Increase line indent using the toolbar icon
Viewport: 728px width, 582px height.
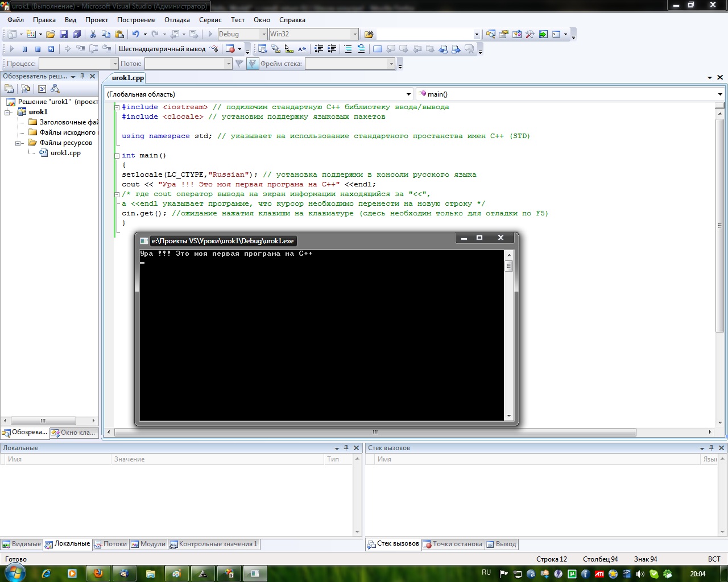pos(332,49)
